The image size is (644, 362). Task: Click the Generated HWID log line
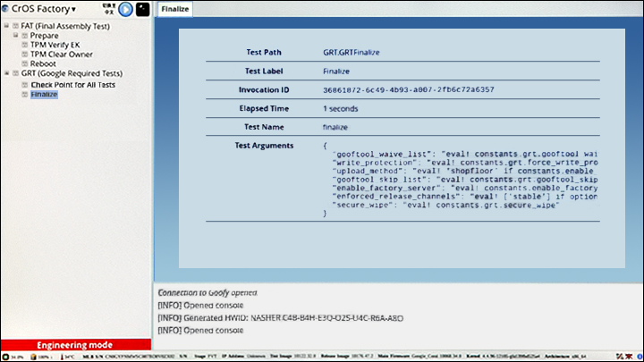pos(281,318)
